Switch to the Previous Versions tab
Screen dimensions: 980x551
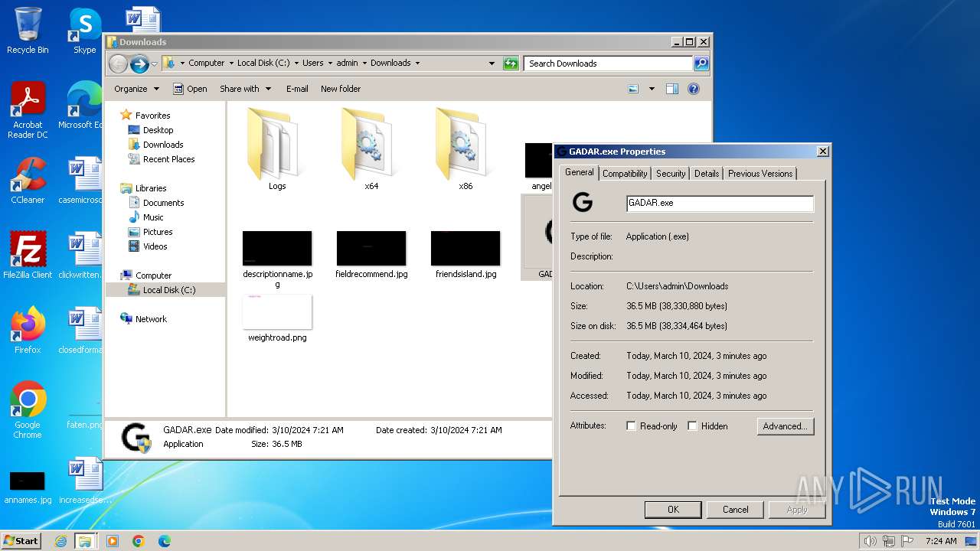point(760,174)
